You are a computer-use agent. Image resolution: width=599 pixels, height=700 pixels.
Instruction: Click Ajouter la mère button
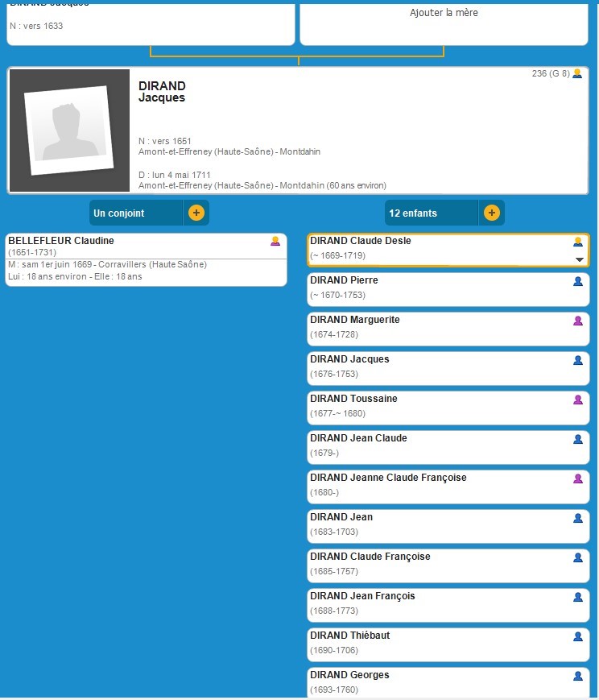pos(444,13)
